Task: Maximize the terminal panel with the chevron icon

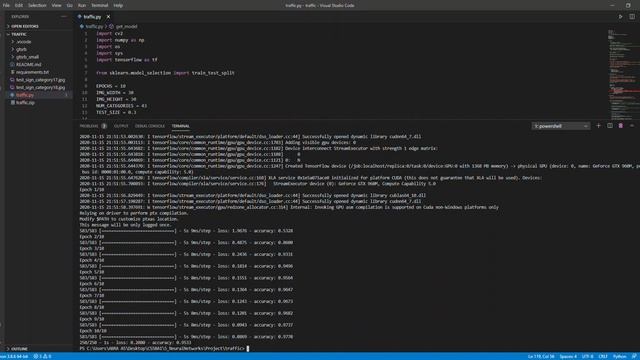Action: click(x=631, y=126)
